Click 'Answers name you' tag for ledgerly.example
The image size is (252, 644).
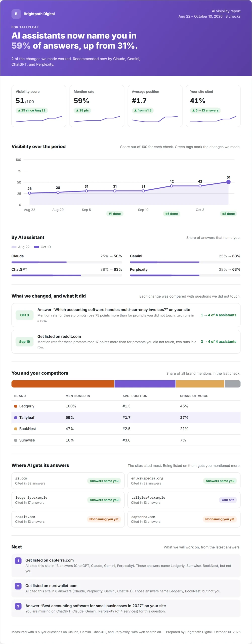pyautogui.click(x=104, y=500)
